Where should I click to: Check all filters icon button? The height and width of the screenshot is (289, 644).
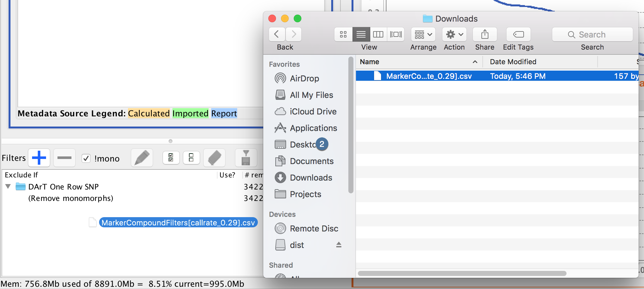(171, 158)
